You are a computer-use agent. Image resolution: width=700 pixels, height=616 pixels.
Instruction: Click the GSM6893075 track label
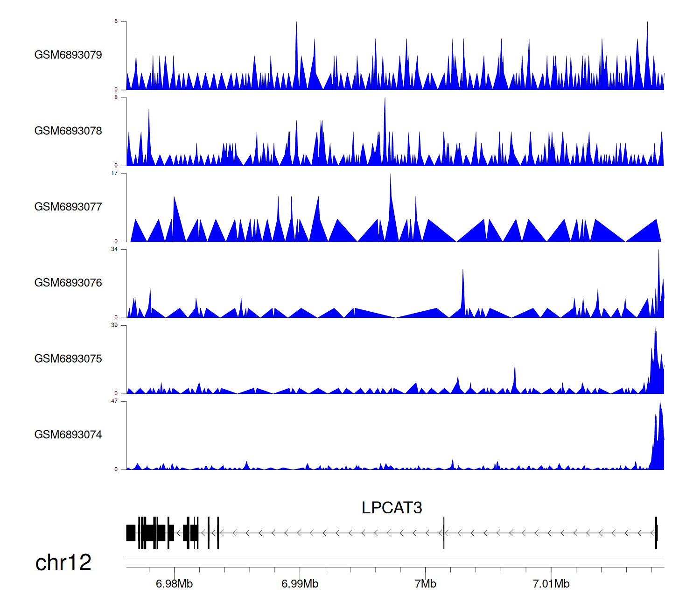68,359
